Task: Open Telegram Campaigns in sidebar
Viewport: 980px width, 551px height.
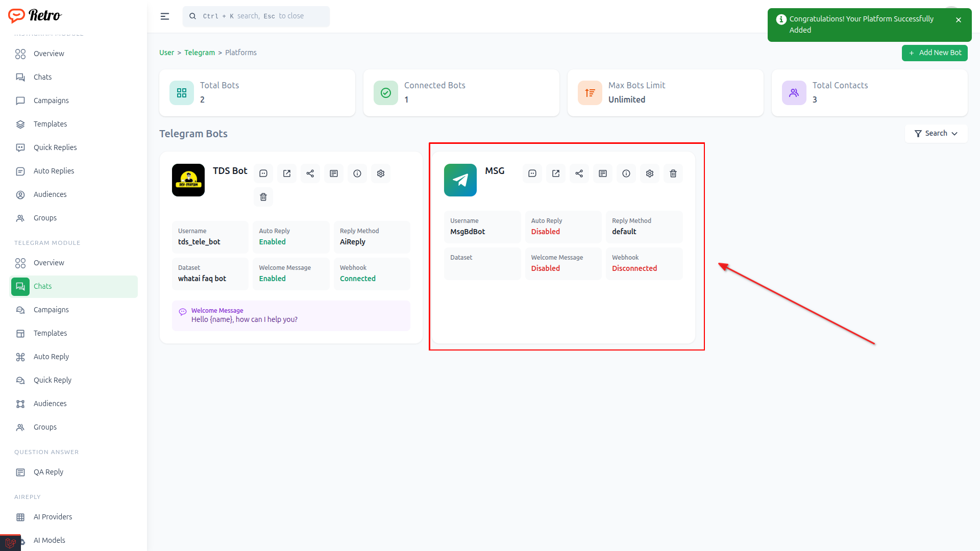Action: (51, 310)
